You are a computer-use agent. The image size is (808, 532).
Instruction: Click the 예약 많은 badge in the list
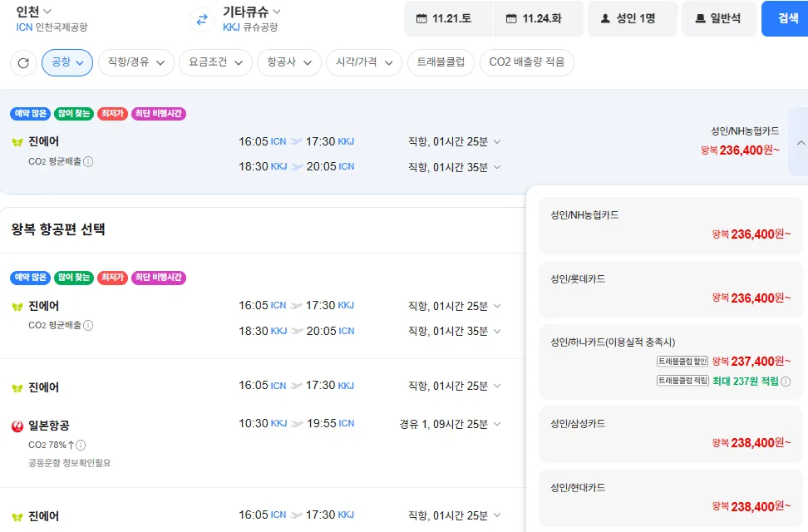31,278
